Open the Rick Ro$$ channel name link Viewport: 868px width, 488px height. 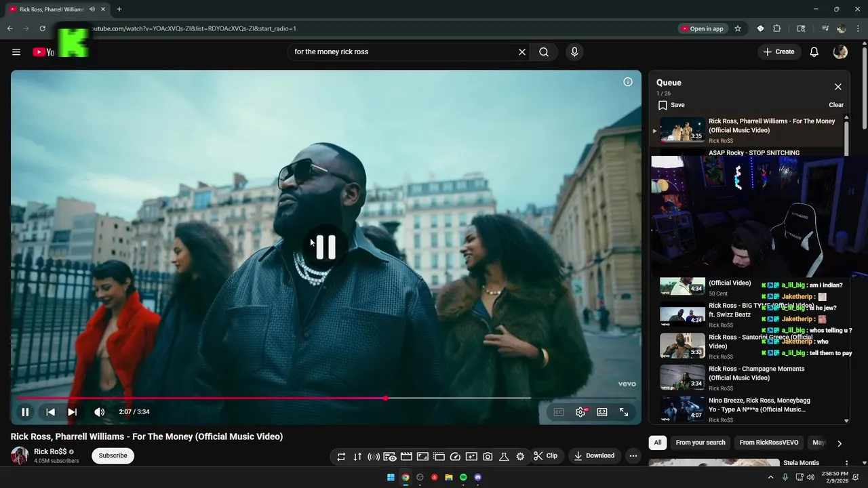[x=50, y=451]
